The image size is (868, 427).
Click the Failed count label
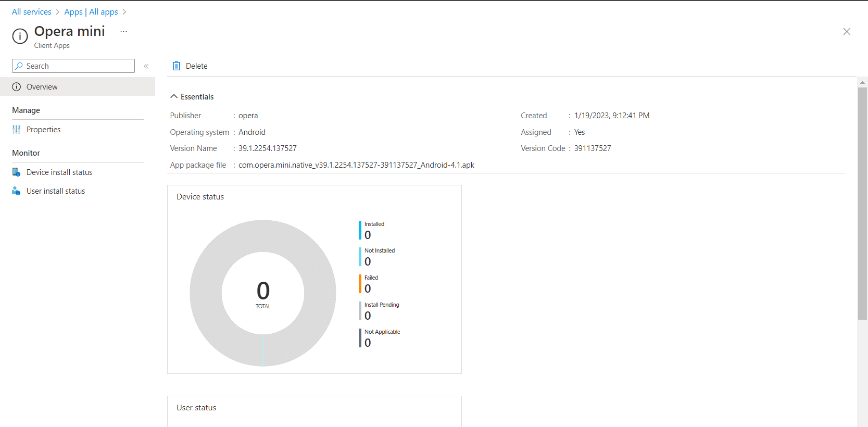point(371,278)
